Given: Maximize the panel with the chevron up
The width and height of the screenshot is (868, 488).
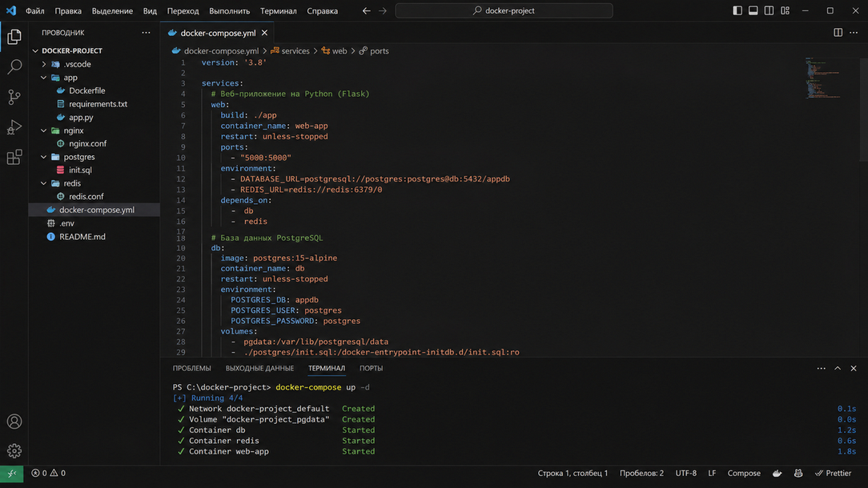Looking at the screenshot, I should click(838, 369).
